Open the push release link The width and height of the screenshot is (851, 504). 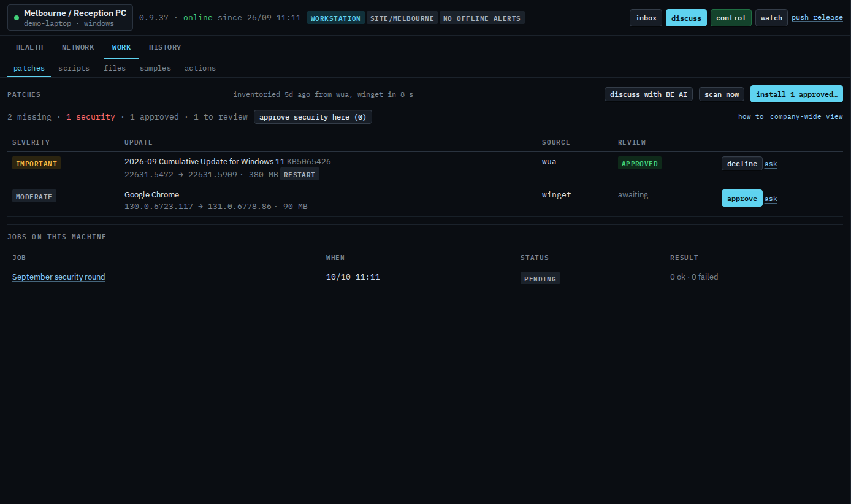pyautogui.click(x=817, y=18)
